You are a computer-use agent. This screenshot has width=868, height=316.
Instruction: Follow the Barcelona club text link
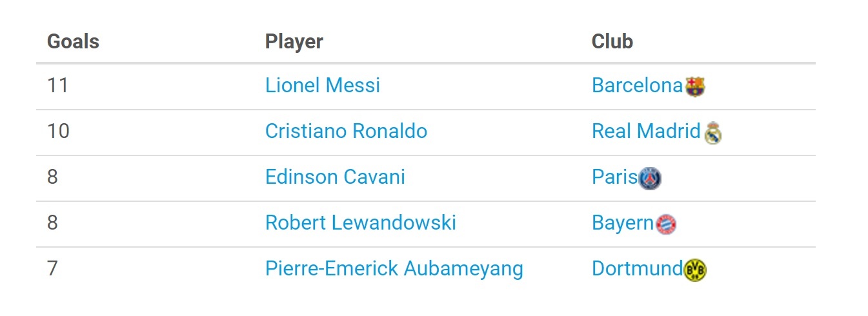click(637, 85)
